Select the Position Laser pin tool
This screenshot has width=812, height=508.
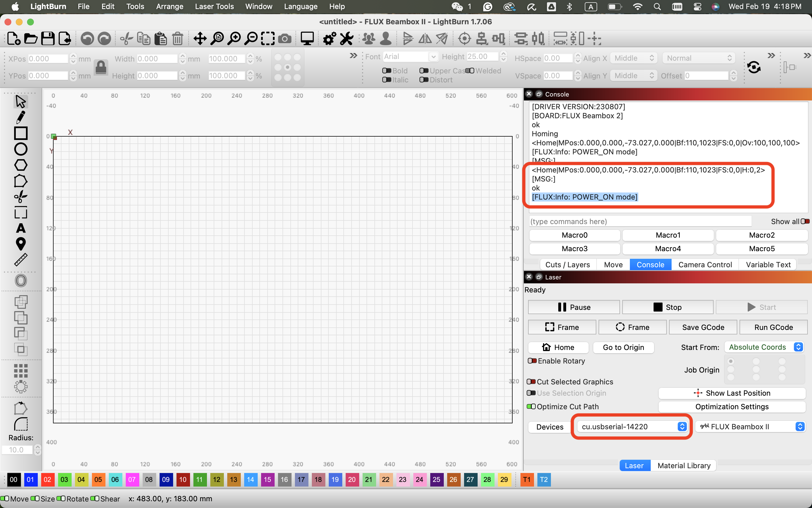pos(21,244)
